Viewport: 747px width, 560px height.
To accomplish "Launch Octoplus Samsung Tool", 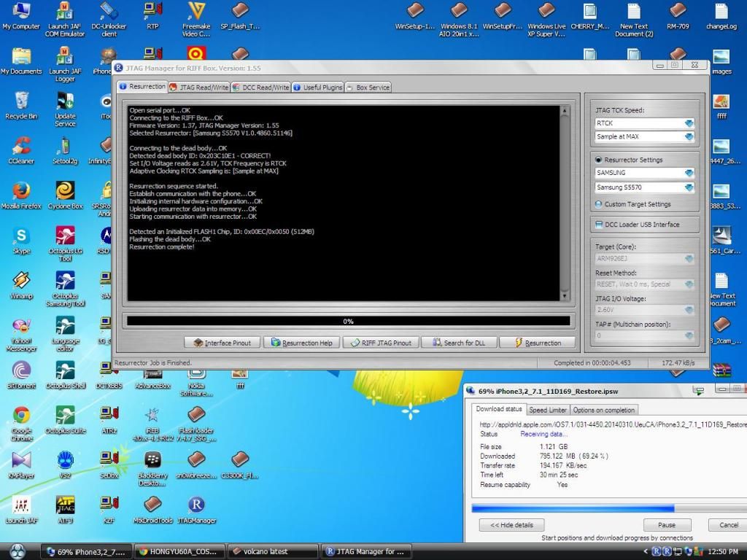I will tap(65, 289).
